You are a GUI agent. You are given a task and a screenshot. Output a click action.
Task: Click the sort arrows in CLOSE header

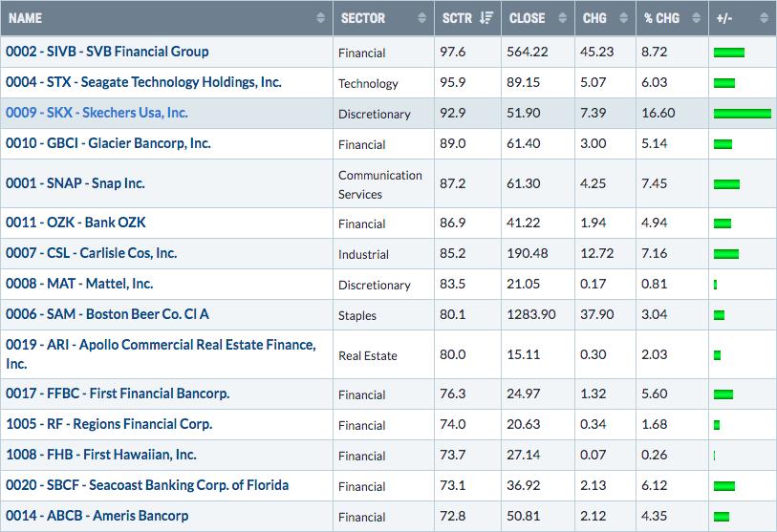pyautogui.click(x=564, y=19)
